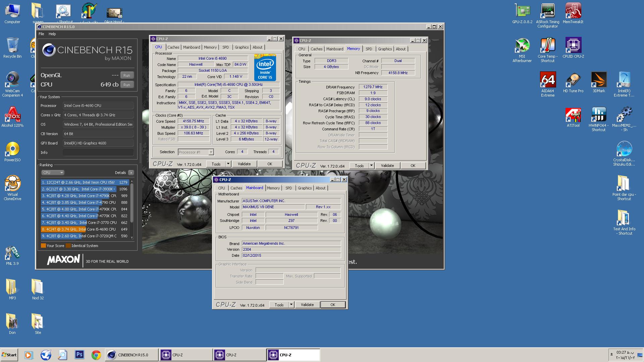The height and width of the screenshot is (362, 644).
Task: Open the Site folder icon
Action: pyautogui.click(x=38, y=324)
